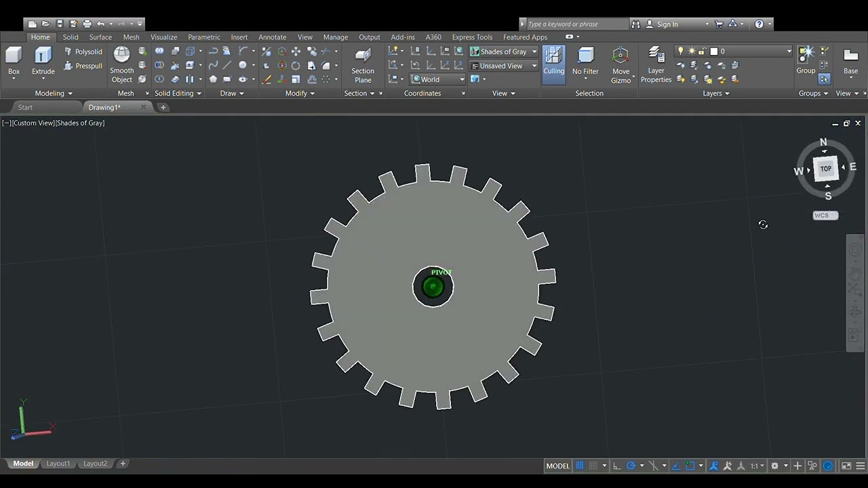Screen dimensions: 868x488
Task: Open the annotation scale 1:1 dropdown
Action: point(757,466)
